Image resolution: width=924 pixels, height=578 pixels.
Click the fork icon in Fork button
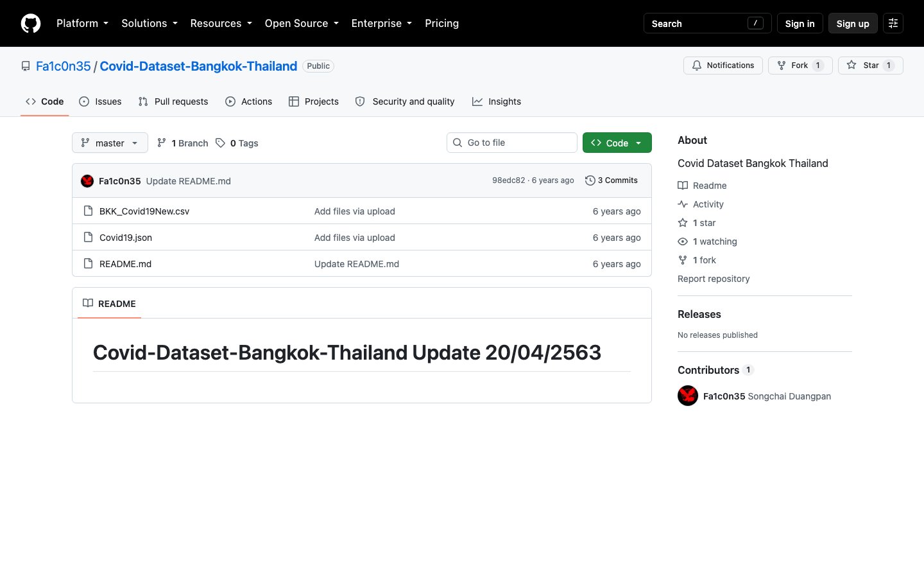coord(782,66)
